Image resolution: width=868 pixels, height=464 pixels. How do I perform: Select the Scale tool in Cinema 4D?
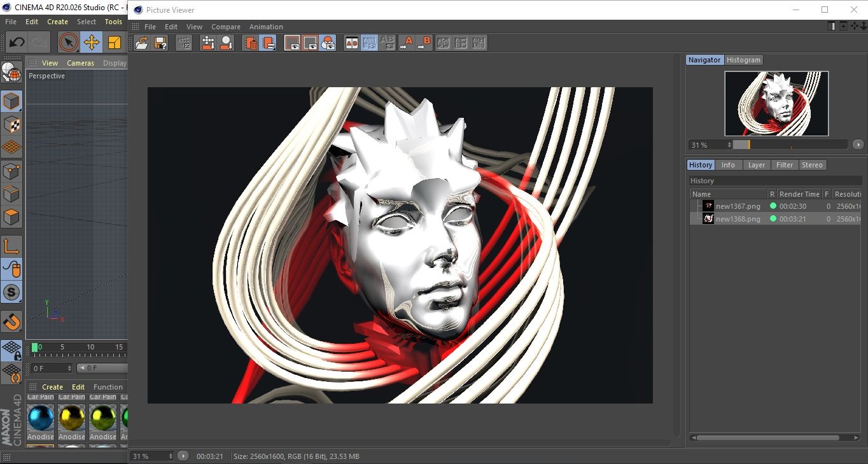pyautogui.click(x=114, y=43)
